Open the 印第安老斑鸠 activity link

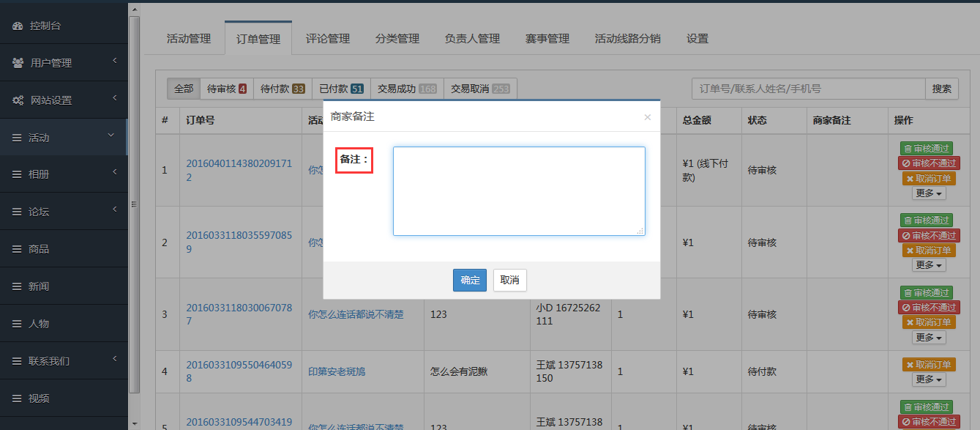(337, 371)
